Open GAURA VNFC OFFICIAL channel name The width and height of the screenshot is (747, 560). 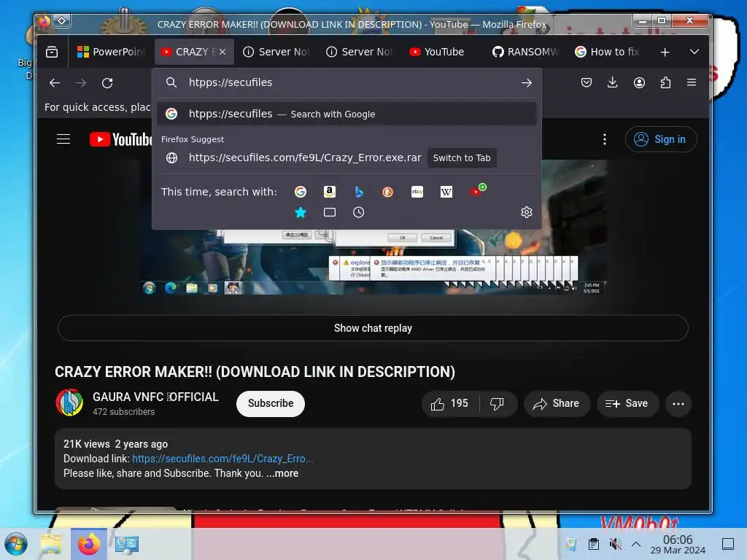click(155, 397)
